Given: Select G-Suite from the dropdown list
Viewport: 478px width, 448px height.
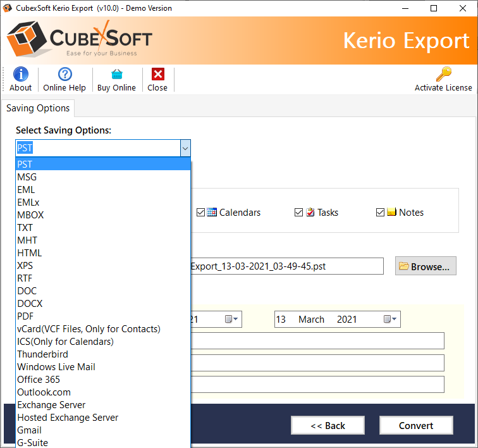Looking at the screenshot, I should 103,442.
